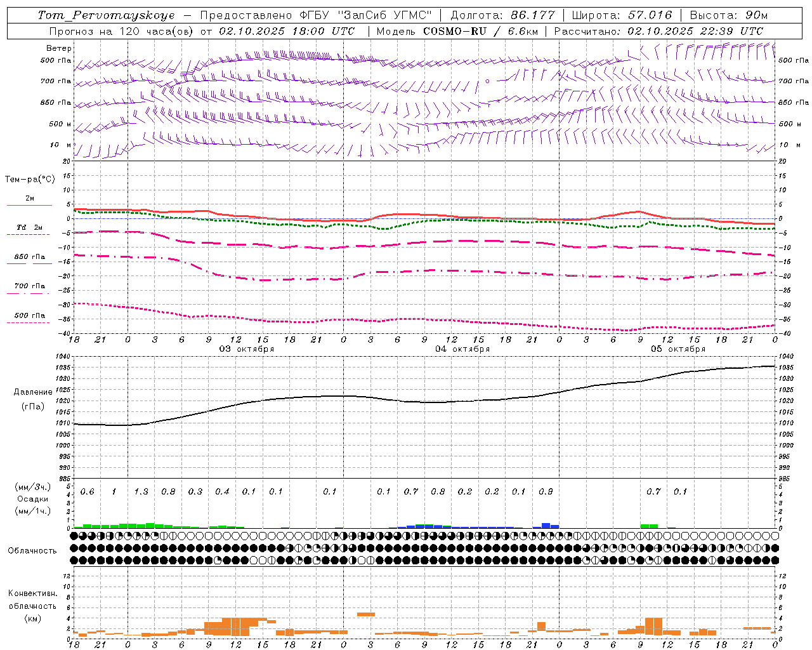This screenshot has width=812, height=650.
Task: Click the 0.4 precipitation amount value
Action: coord(222,492)
